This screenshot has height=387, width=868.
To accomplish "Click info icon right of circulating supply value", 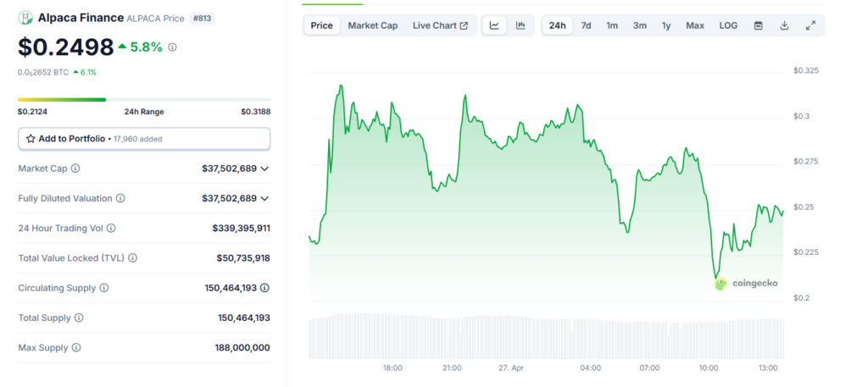I will (x=265, y=288).
